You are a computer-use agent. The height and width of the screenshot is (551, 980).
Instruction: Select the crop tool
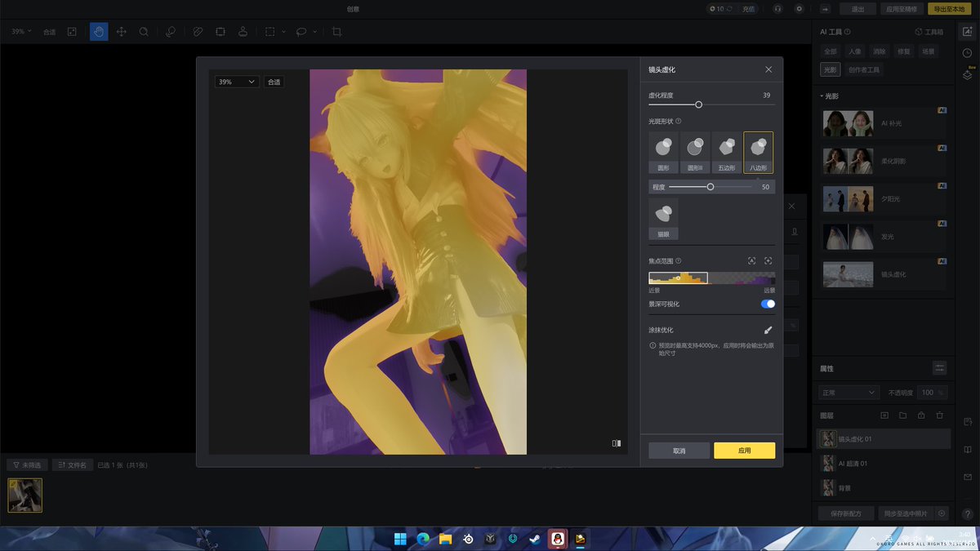click(x=336, y=32)
